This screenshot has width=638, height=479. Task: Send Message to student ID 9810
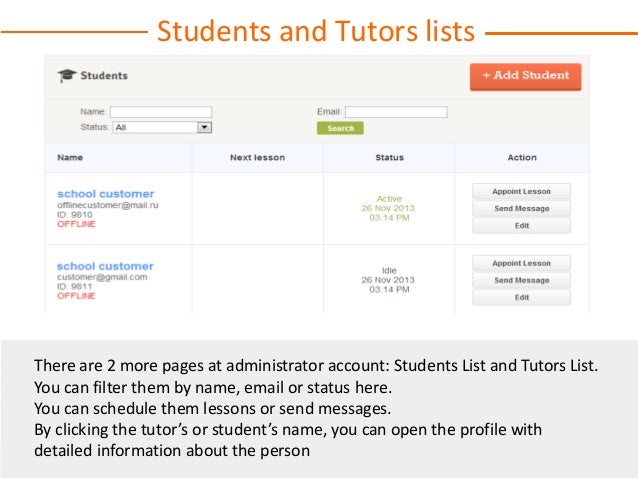coord(522,209)
